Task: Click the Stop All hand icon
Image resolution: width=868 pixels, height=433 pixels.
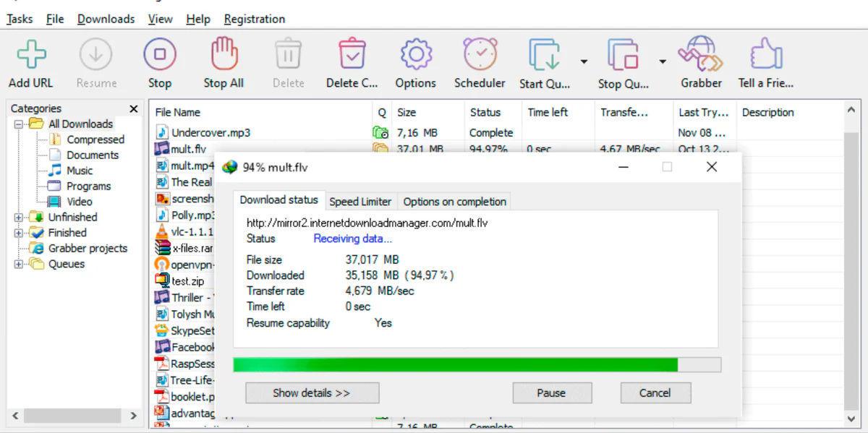Action: click(x=224, y=55)
